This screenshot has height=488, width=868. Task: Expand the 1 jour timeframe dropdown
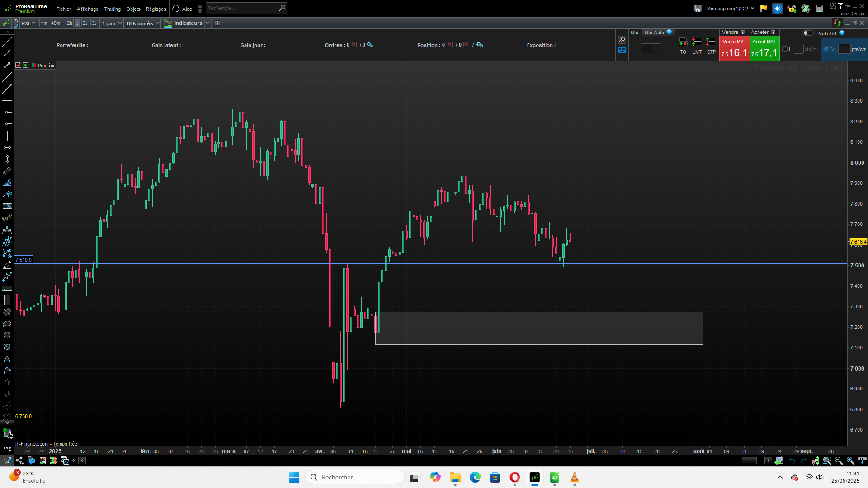pos(112,23)
